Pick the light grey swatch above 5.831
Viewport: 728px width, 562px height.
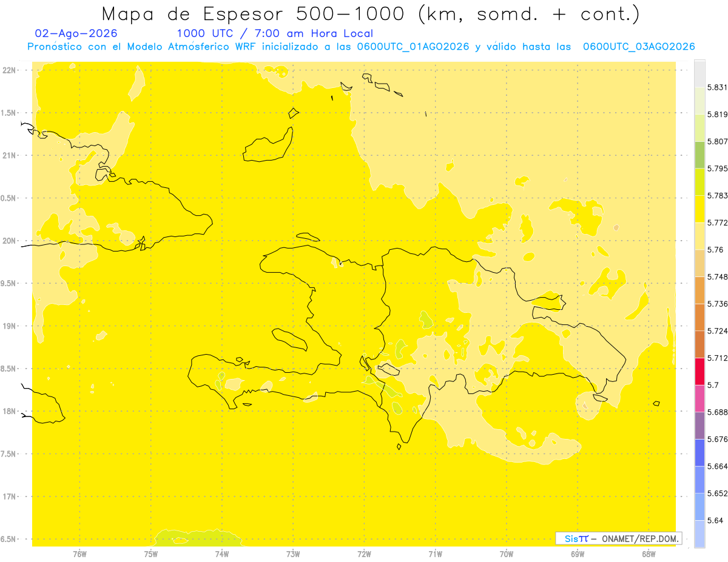pyautogui.click(x=699, y=73)
